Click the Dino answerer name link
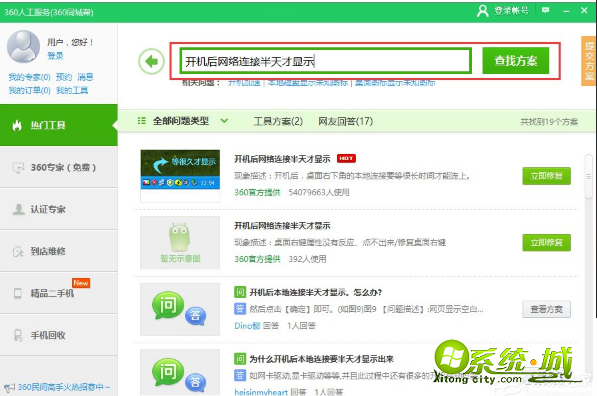 click(247, 326)
